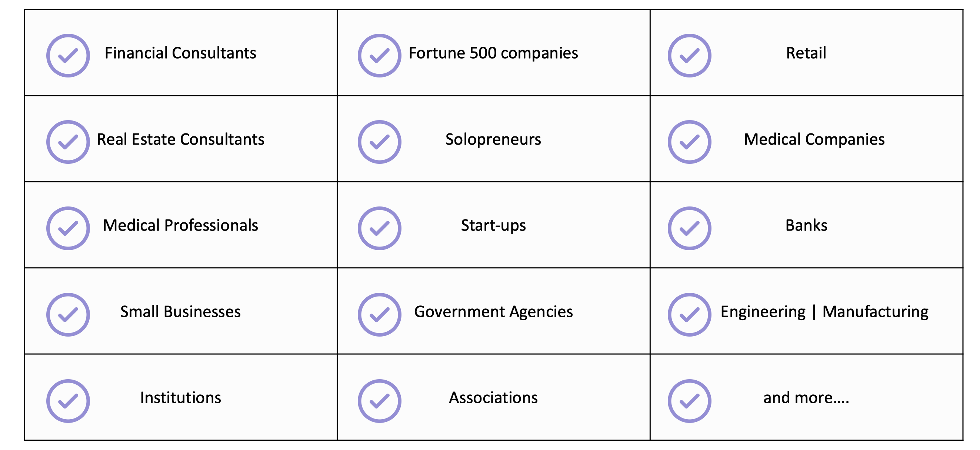Click the checkmark circle next to Retail
The image size is (980, 450).
coord(689,56)
